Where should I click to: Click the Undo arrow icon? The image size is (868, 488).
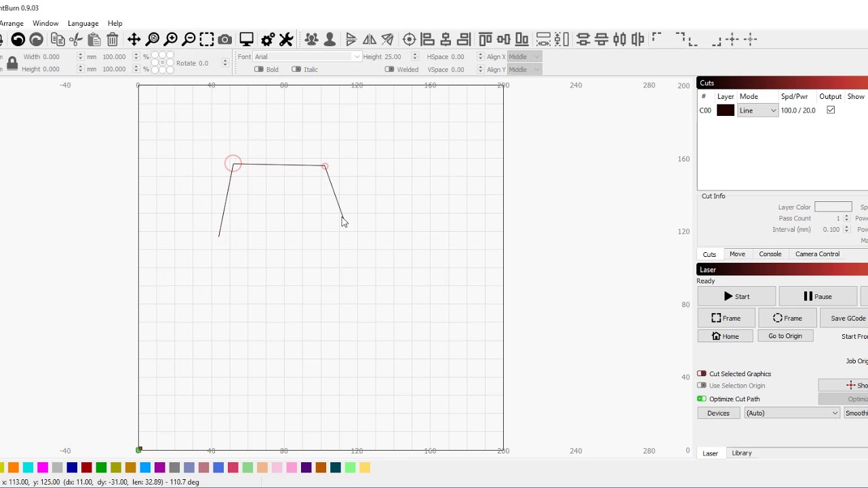click(x=18, y=40)
